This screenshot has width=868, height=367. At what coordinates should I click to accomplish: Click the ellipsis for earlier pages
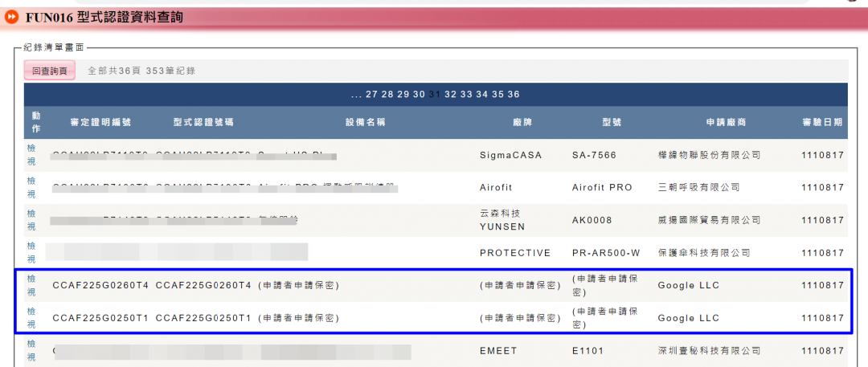click(356, 95)
